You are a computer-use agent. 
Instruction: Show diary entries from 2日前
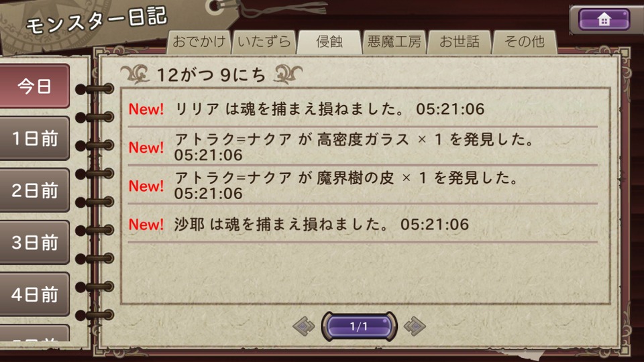pos(34,190)
